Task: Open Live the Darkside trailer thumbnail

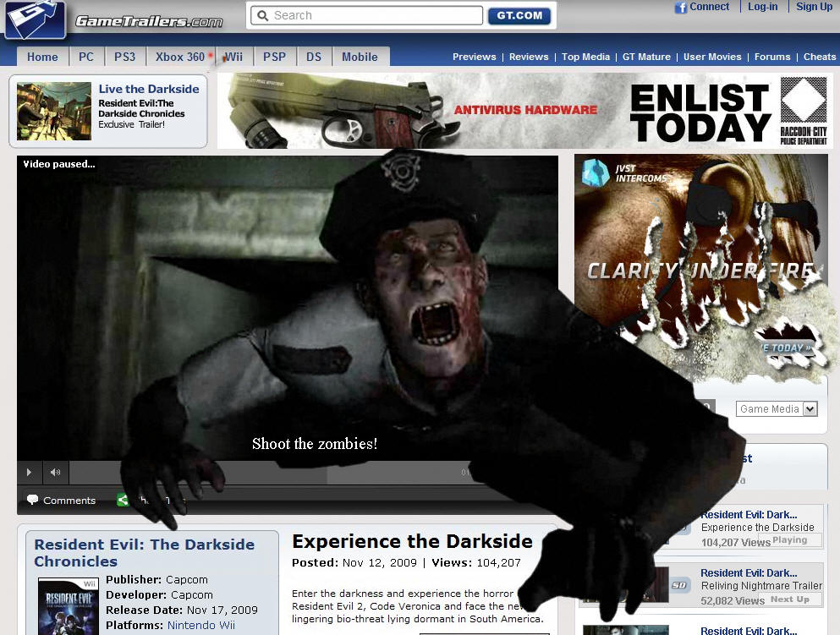Action: pyautogui.click(x=54, y=112)
